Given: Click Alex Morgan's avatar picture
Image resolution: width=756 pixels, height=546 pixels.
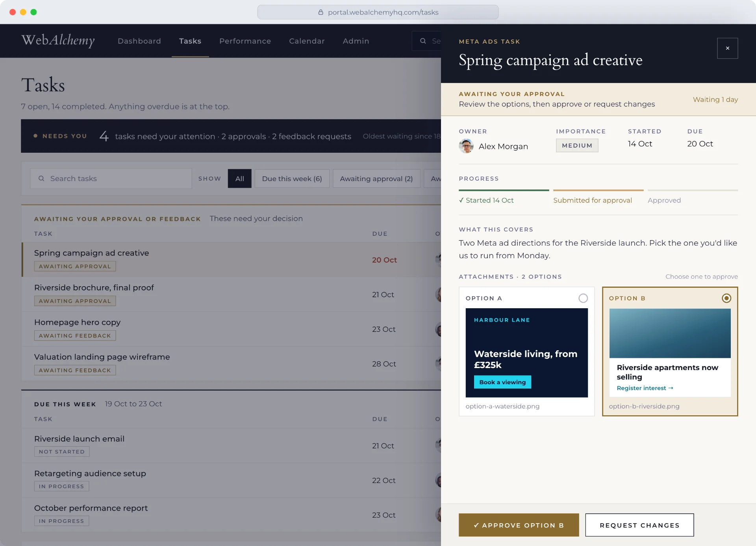Looking at the screenshot, I should point(466,146).
